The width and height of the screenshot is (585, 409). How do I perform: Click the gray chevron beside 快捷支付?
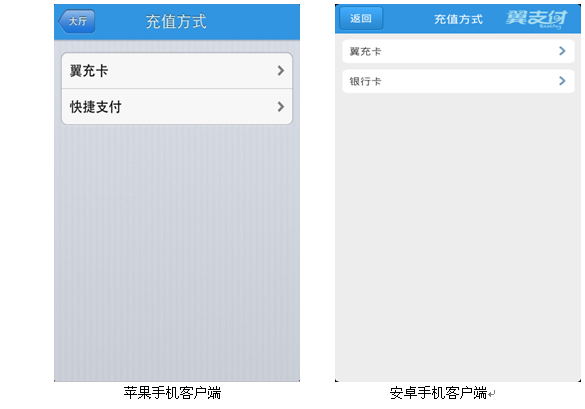coord(281,107)
